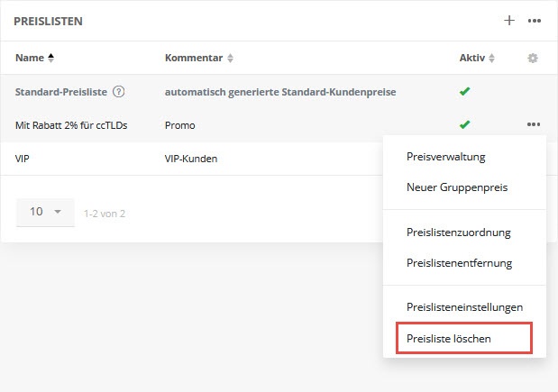The width and height of the screenshot is (558, 392).
Task: Click the 1-2 von 2 pagination text
Action: pos(105,214)
